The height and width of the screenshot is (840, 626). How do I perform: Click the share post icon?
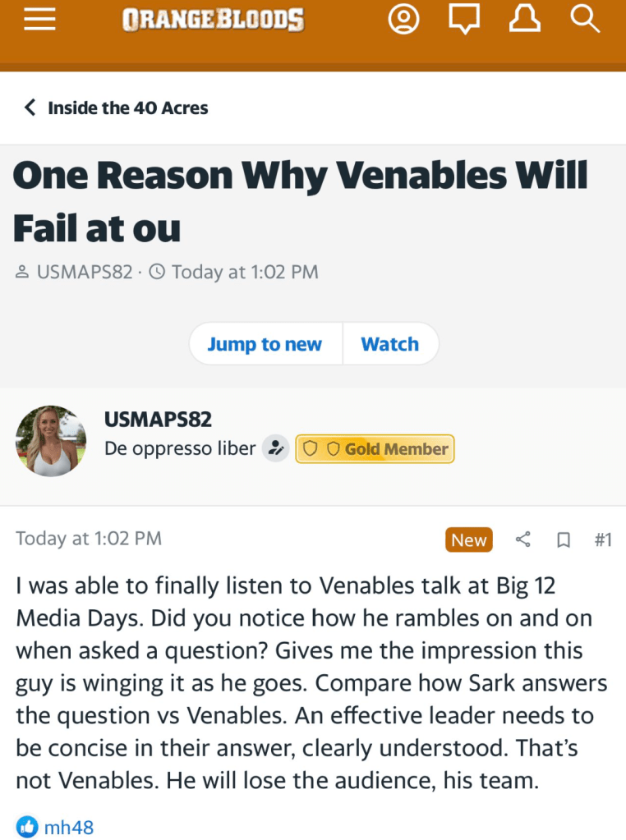tap(523, 539)
